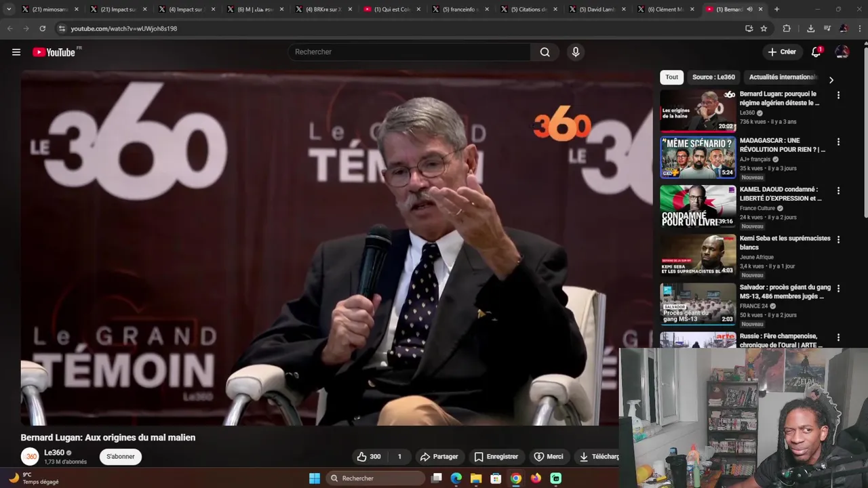Go back with the browser arrow

pos(9,28)
